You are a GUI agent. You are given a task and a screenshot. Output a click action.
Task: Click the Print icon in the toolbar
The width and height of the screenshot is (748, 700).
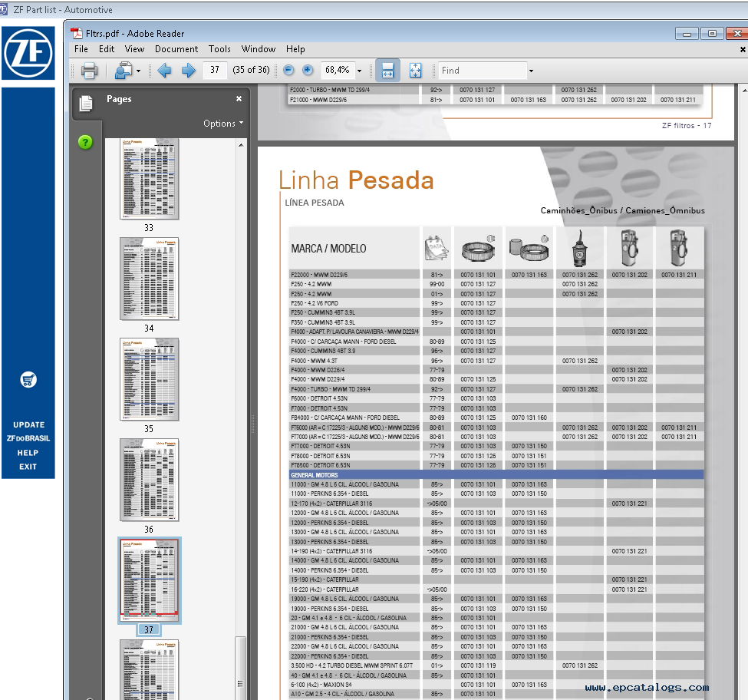[x=89, y=71]
